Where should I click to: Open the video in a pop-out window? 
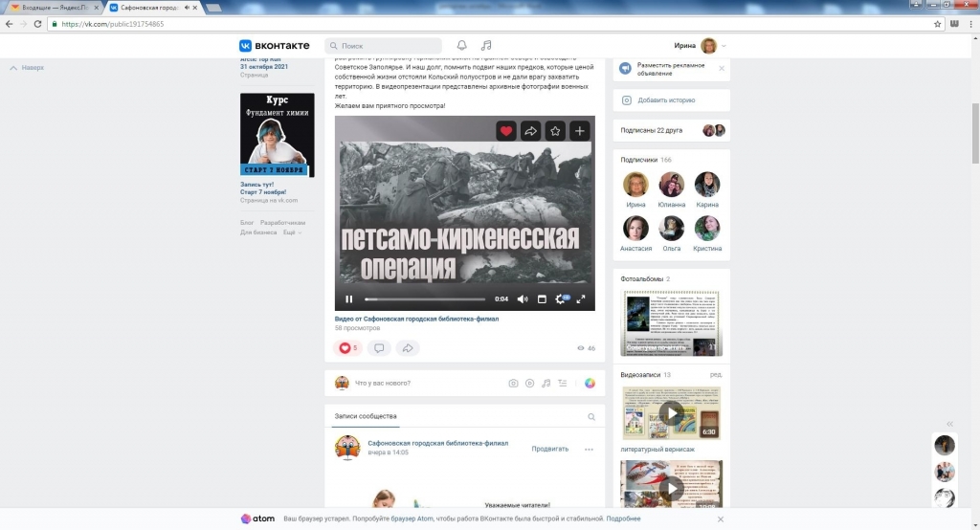tap(542, 299)
